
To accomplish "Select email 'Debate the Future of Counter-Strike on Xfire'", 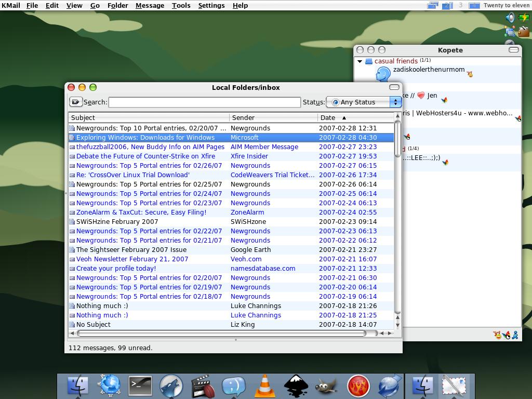I will click(231, 156).
